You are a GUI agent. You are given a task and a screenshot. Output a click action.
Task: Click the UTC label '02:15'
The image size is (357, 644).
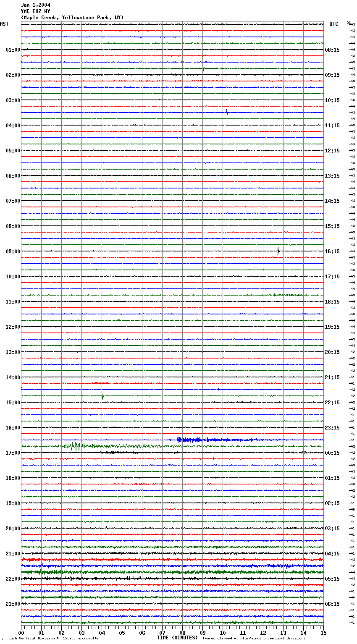[332, 503]
